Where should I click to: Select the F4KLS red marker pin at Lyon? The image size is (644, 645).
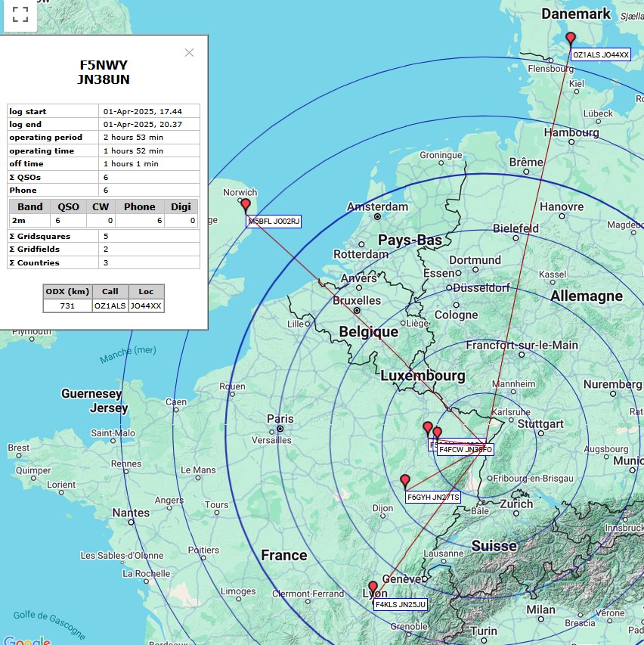click(x=373, y=587)
